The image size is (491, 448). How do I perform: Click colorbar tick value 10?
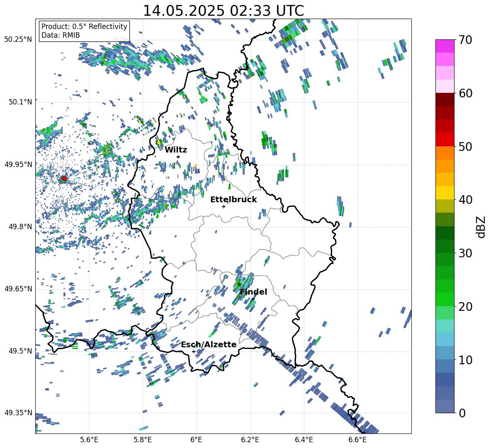pyautogui.click(x=466, y=360)
